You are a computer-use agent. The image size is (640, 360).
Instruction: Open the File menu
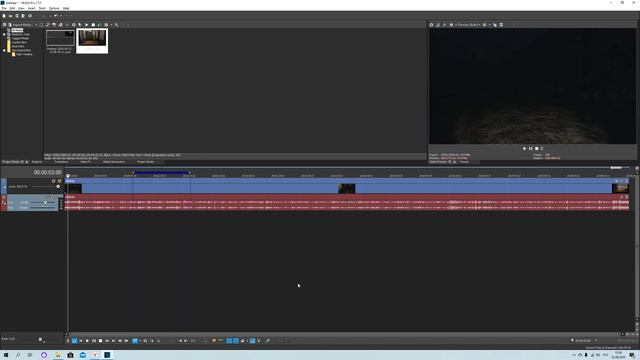(4, 8)
